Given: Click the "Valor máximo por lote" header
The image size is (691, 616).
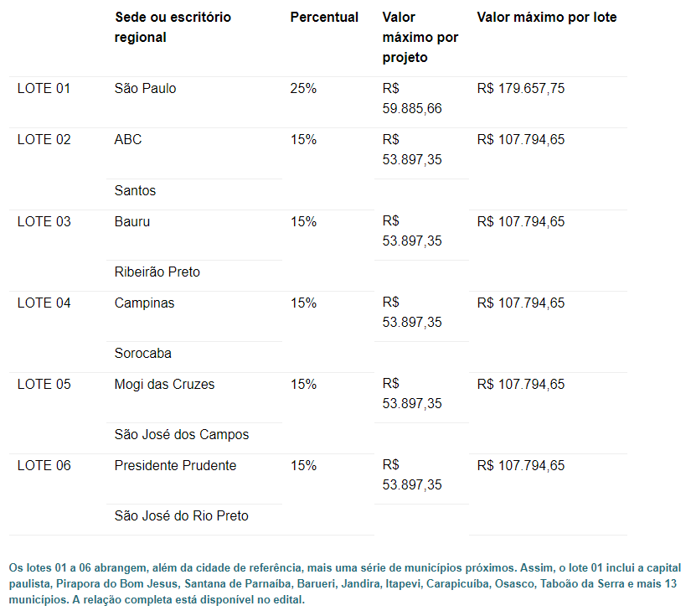Looking at the screenshot, I should point(546,18).
